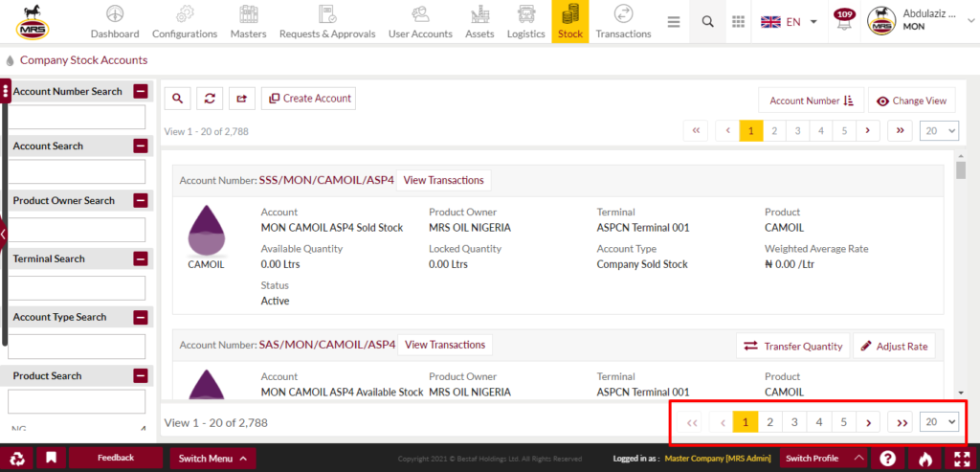Open the Transactions module
The image size is (980, 472).
click(623, 22)
